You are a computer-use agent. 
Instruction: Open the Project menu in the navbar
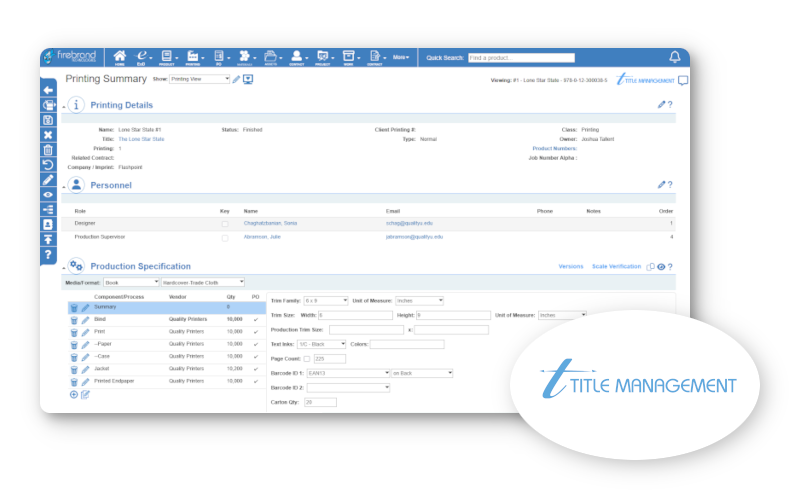(x=323, y=58)
